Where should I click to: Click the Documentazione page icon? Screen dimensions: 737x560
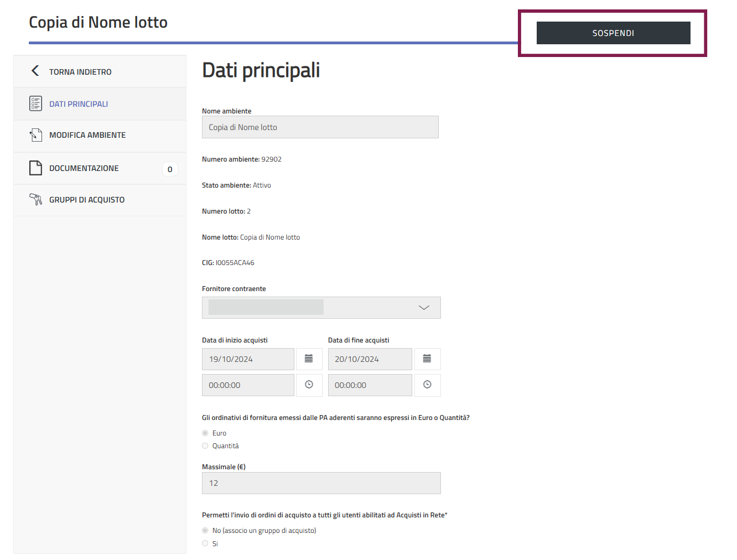(35, 168)
